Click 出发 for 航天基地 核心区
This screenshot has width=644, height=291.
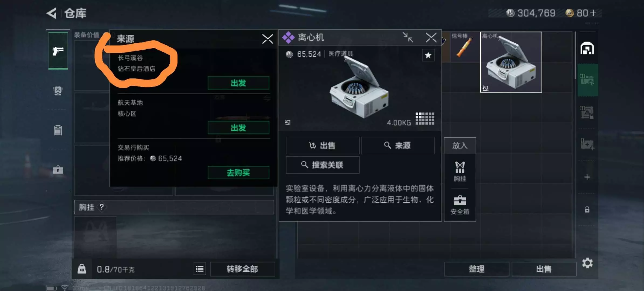[238, 128]
